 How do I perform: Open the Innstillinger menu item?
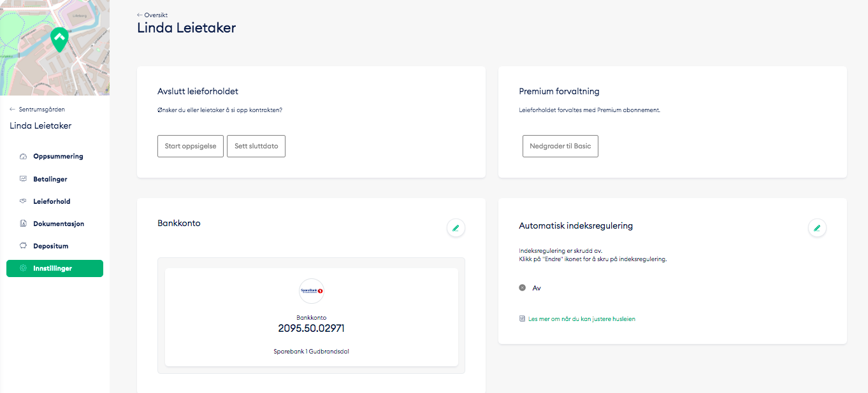point(55,269)
